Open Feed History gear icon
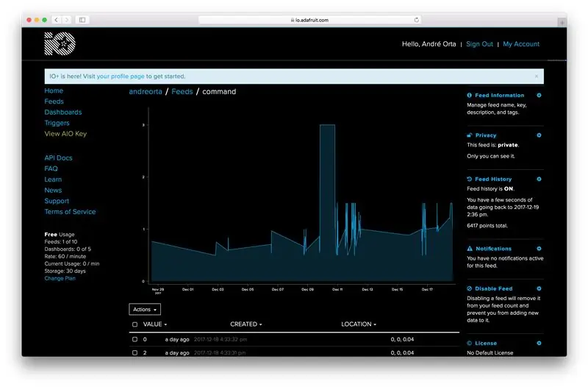Screen dimensions: 588x387 [x=539, y=179]
